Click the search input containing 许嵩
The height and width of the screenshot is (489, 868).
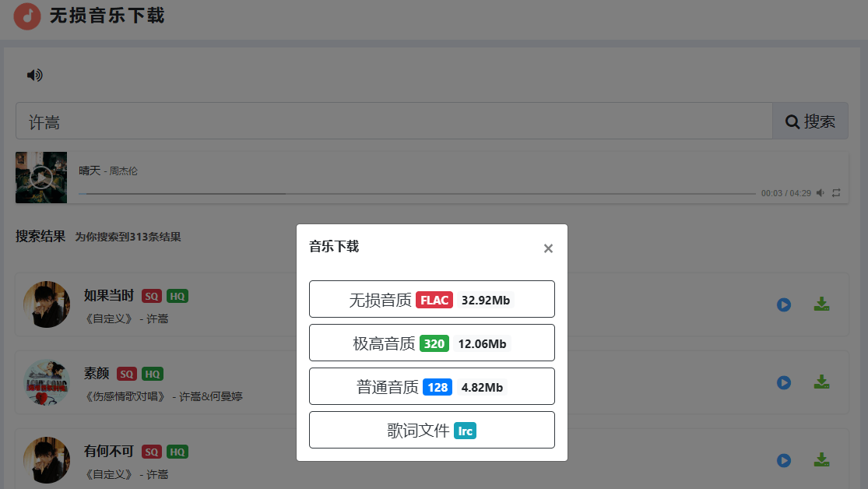(x=389, y=121)
